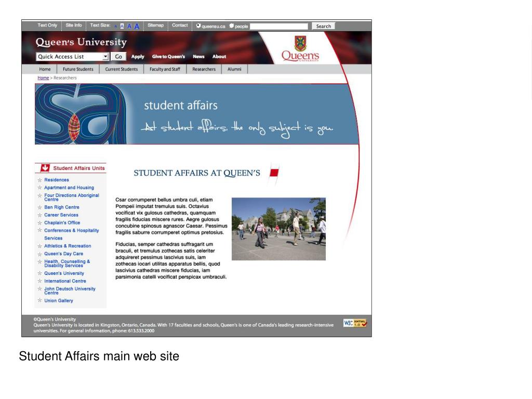
Task: Click into the search text field
Action: tap(279, 26)
